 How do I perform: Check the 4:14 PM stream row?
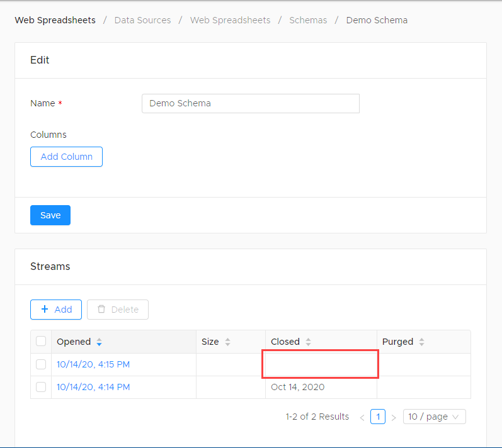coord(41,387)
